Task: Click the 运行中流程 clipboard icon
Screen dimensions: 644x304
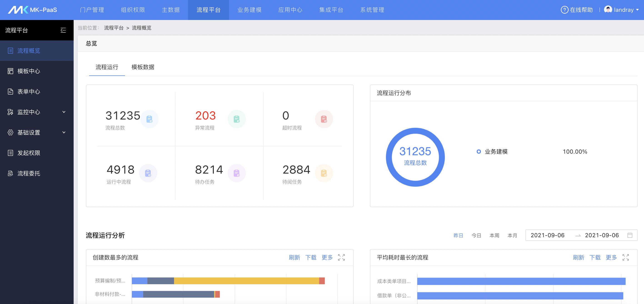Action: click(x=148, y=173)
